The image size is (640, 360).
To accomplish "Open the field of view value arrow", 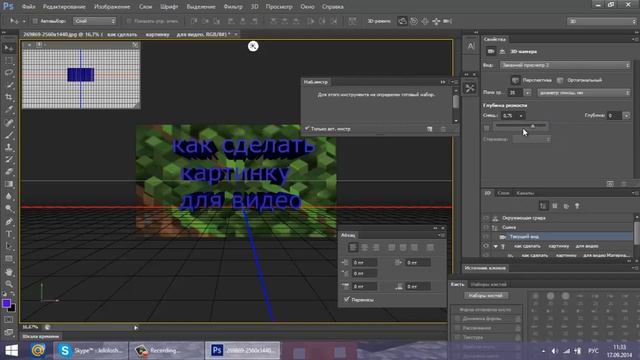I will click(x=527, y=93).
